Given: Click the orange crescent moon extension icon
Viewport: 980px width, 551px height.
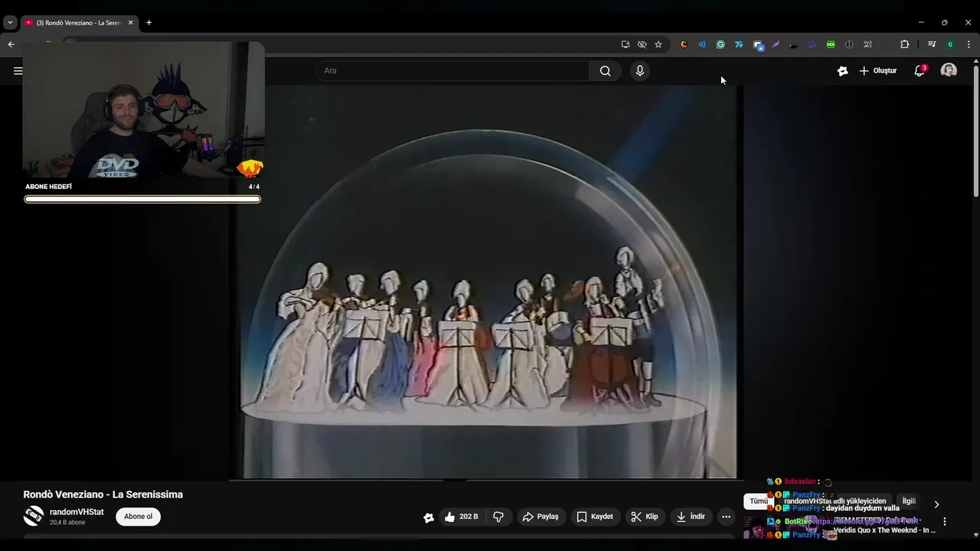Looking at the screenshot, I should [x=684, y=44].
